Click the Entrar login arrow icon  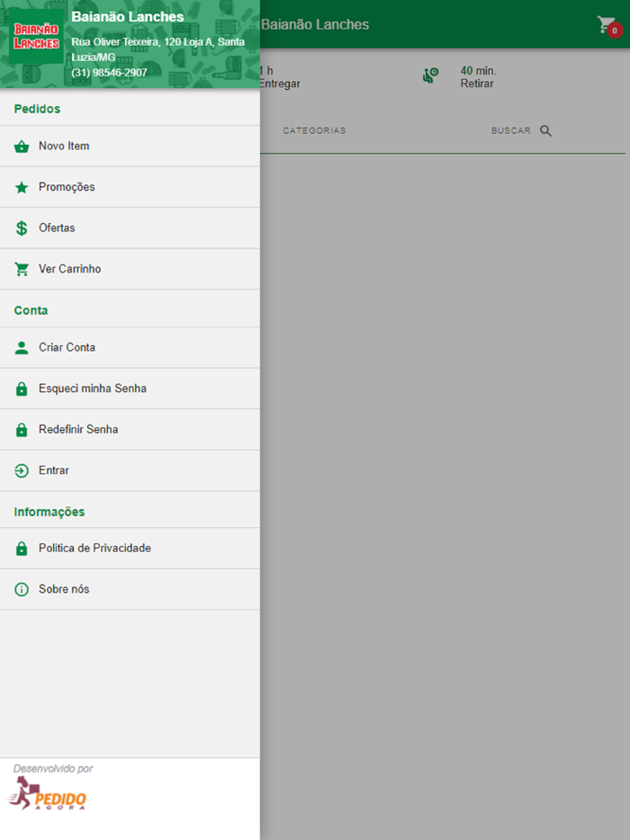click(22, 470)
